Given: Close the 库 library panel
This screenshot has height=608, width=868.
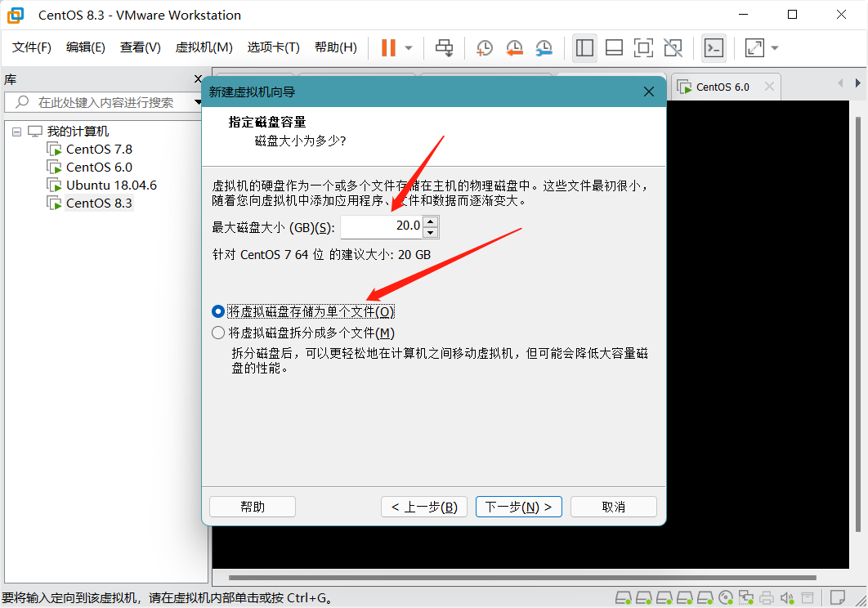Looking at the screenshot, I should pos(198,79).
